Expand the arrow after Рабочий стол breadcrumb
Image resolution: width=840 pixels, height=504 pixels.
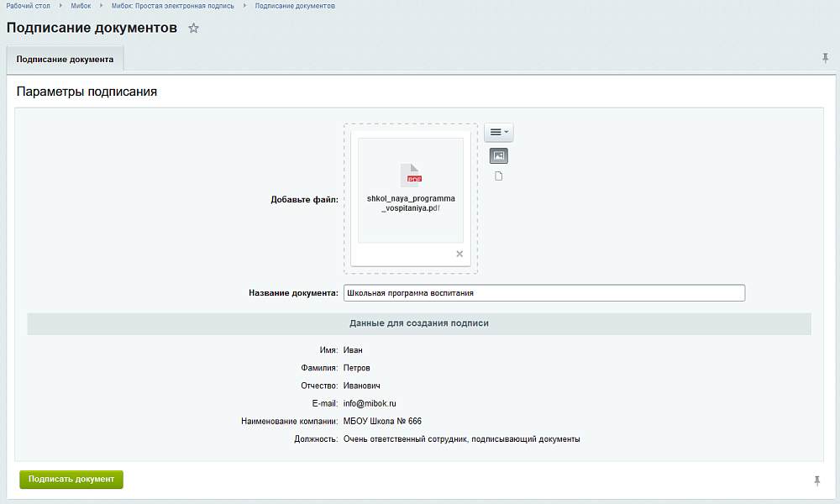pos(61,6)
